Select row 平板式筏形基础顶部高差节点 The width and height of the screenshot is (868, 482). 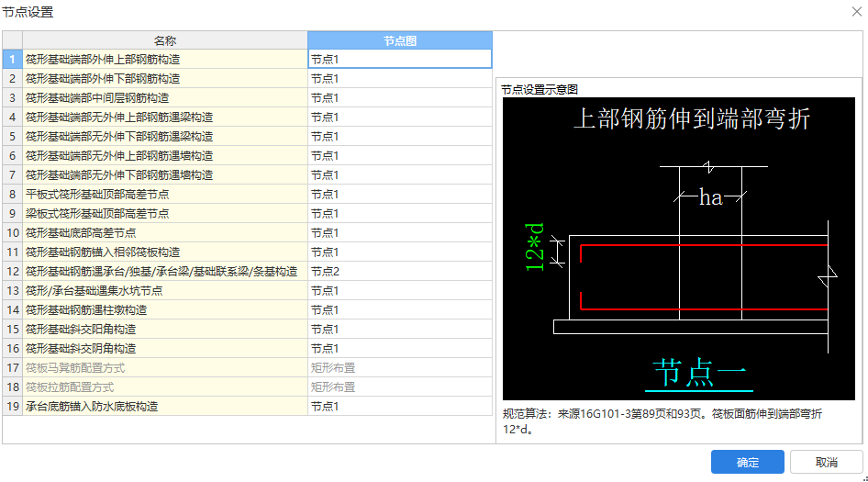point(165,195)
